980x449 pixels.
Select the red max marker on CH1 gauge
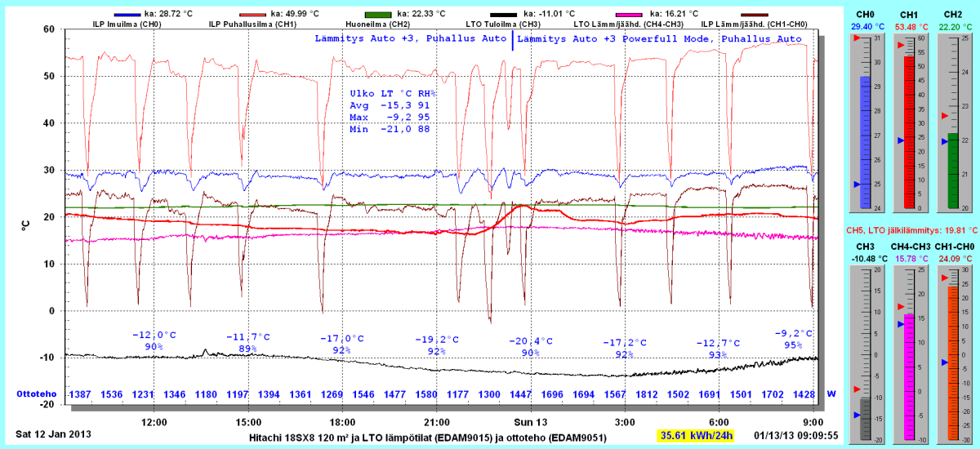click(x=901, y=46)
